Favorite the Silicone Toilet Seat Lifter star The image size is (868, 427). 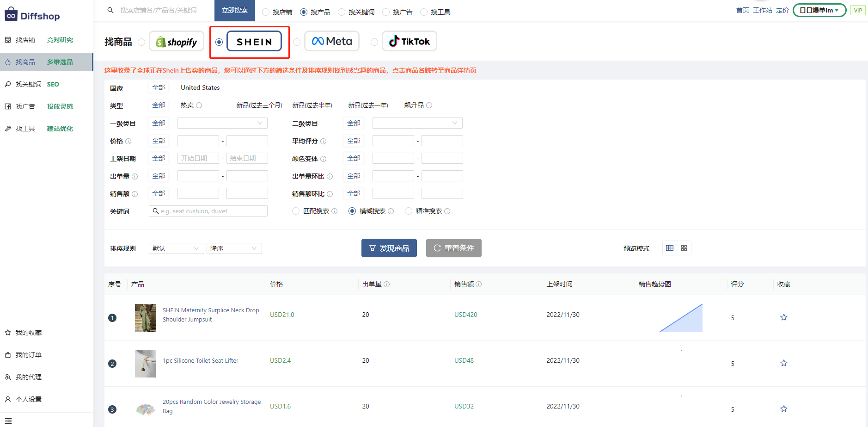(784, 363)
